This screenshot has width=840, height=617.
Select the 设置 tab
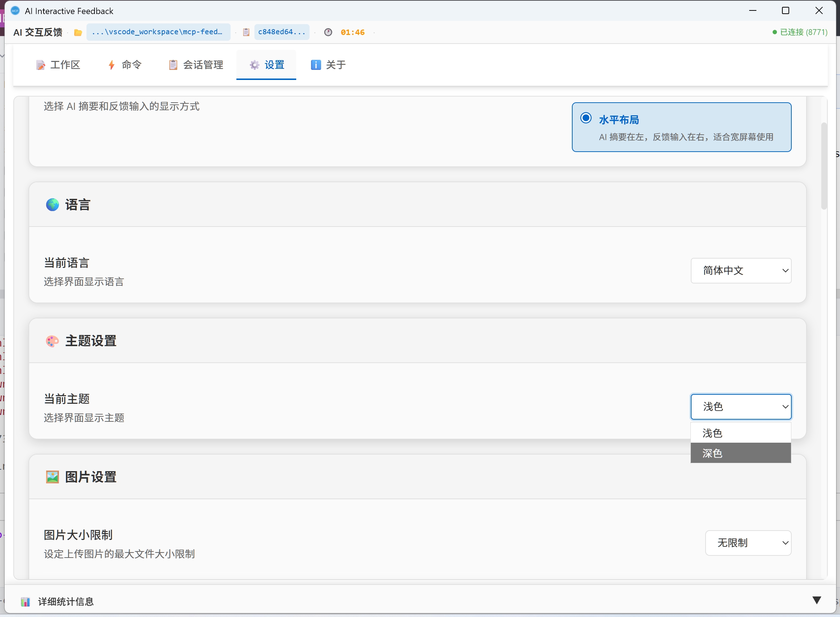266,65
